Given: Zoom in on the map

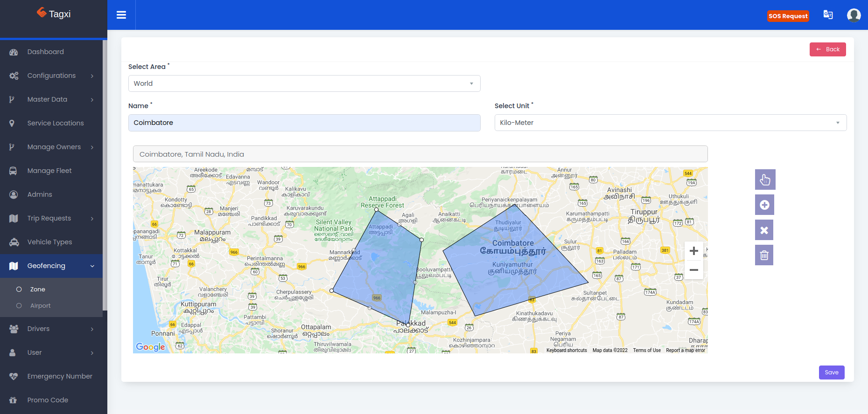Looking at the screenshot, I should click(x=693, y=251).
